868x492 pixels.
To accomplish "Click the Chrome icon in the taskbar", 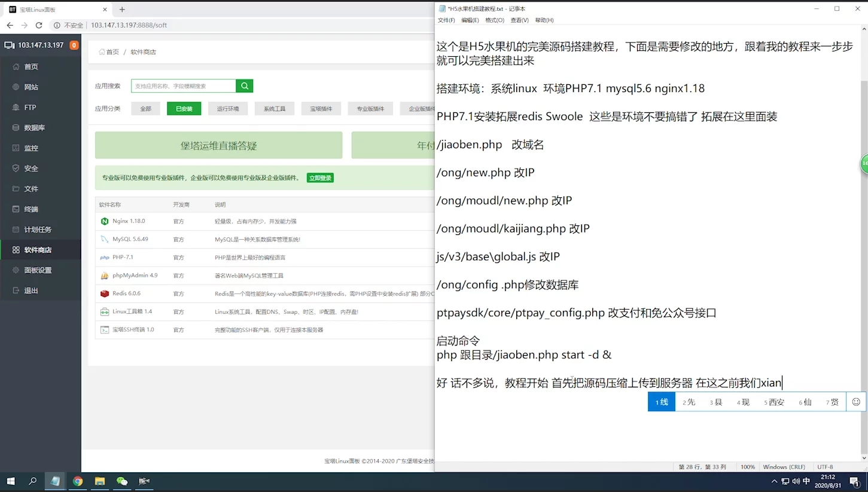I will (x=78, y=481).
